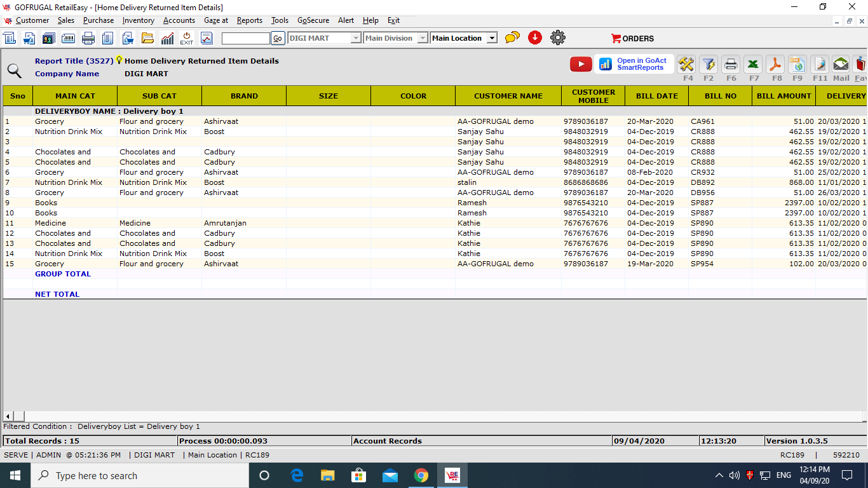Viewport: 868px width, 488px height.
Task: Export report as HTML (F9)
Action: coord(797,64)
